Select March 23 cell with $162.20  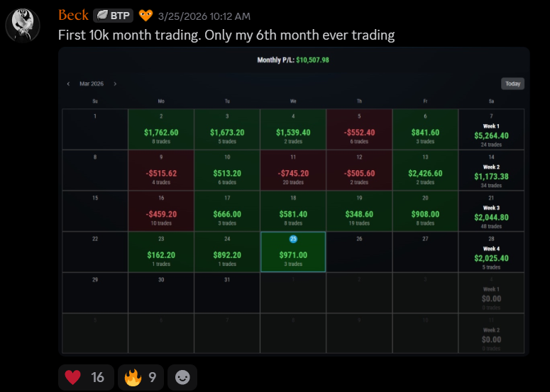click(x=161, y=252)
